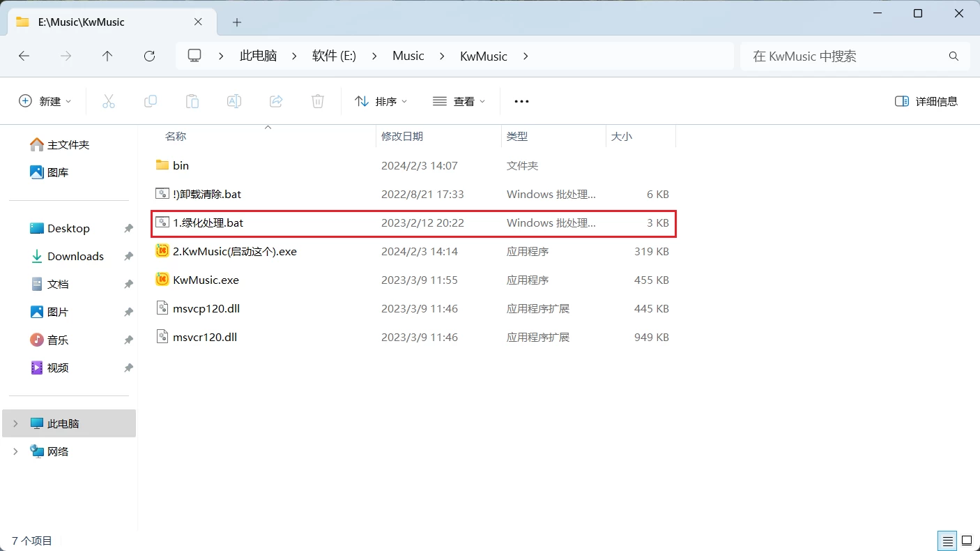The width and height of the screenshot is (980, 551).
Task: Click the Paste clipboard icon
Action: (192, 101)
